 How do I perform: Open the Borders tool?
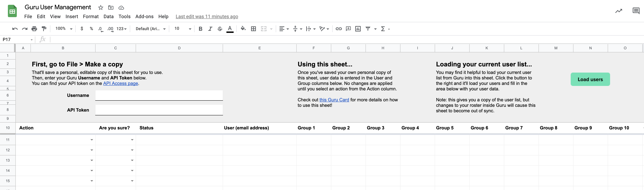pos(253,29)
